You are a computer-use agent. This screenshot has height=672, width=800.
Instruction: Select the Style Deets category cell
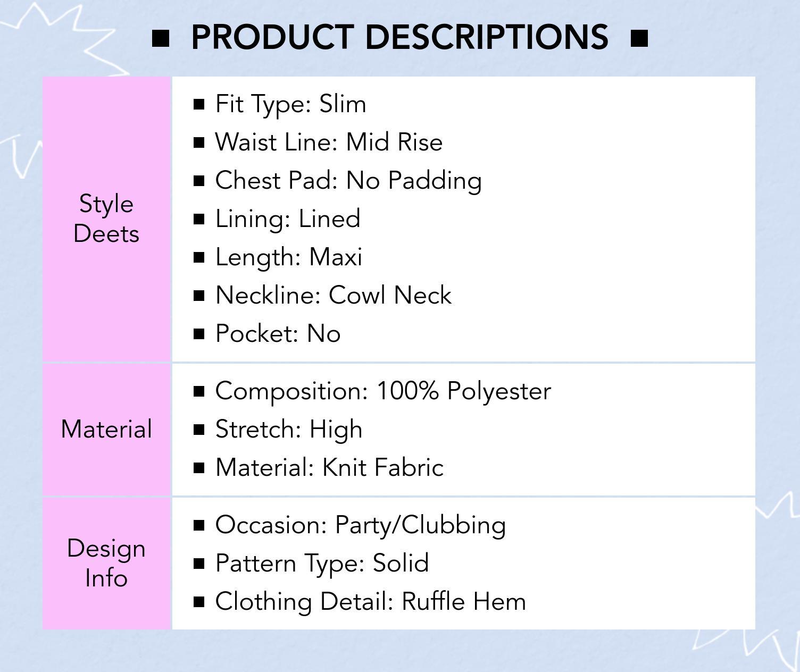coord(106,219)
